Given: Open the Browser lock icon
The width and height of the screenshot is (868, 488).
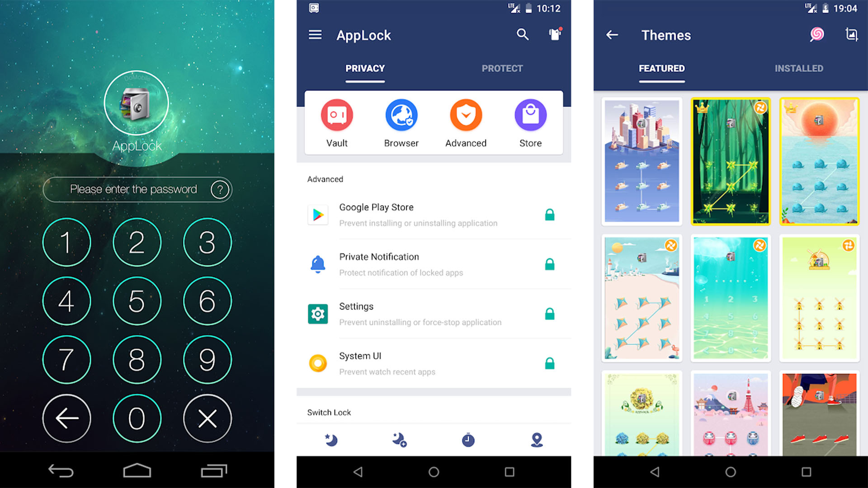Looking at the screenshot, I should click(x=402, y=118).
